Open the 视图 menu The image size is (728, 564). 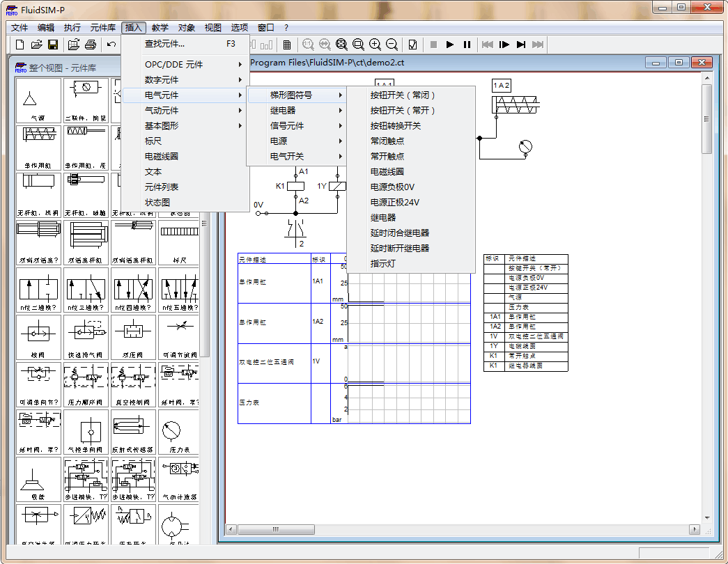[213, 27]
